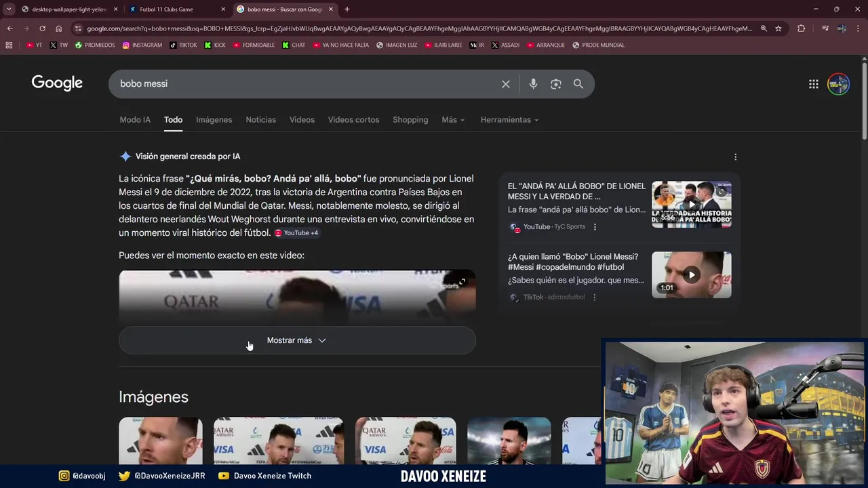Switch to Shopping tab
868x488 pixels.
point(410,120)
